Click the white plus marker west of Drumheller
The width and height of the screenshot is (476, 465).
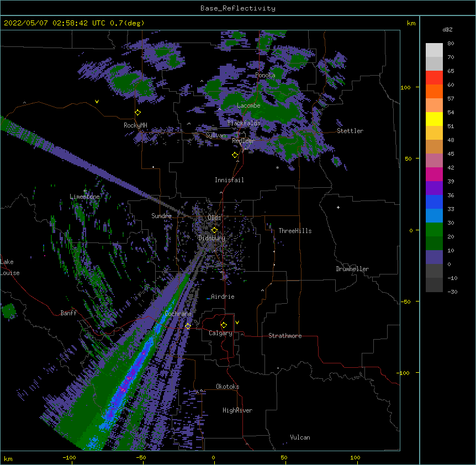point(338,207)
